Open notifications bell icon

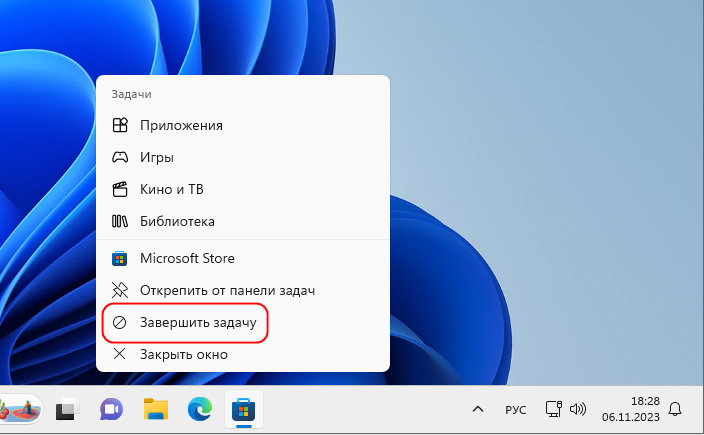(x=675, y=409)
